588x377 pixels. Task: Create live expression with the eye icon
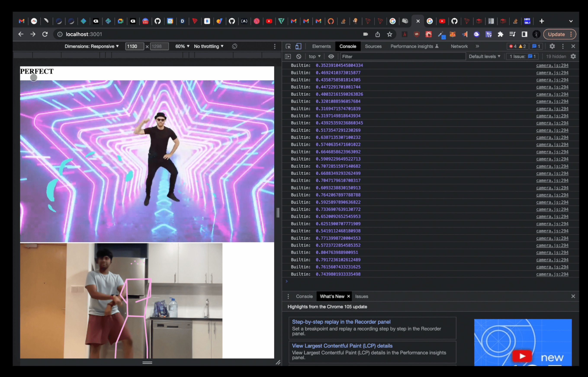(331, 56)
